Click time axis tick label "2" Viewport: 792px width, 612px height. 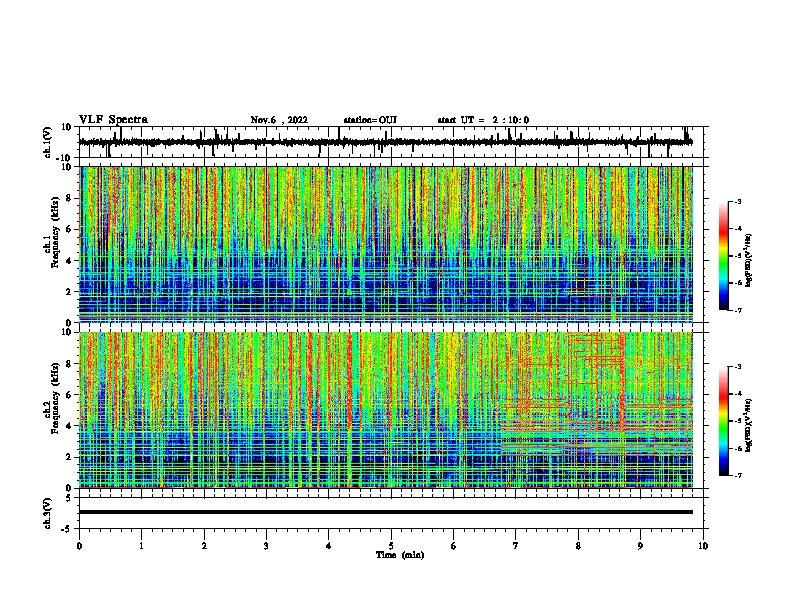pos(204,546)
